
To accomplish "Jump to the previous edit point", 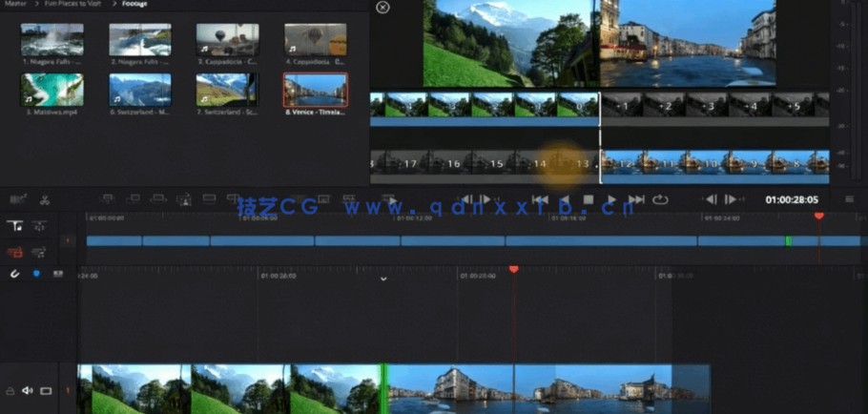I will [467, 199].
